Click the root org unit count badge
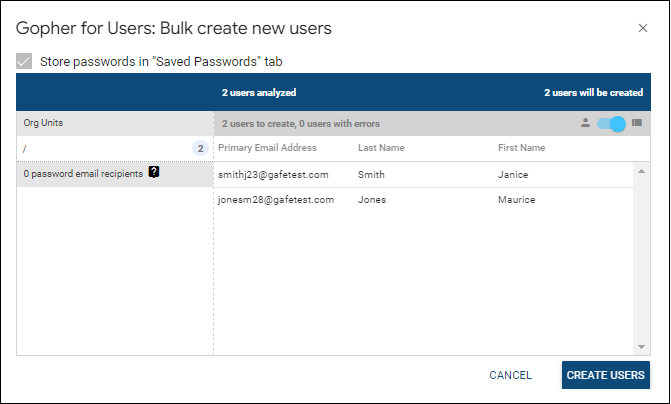671x404 pixels. [x=200, y=148]
